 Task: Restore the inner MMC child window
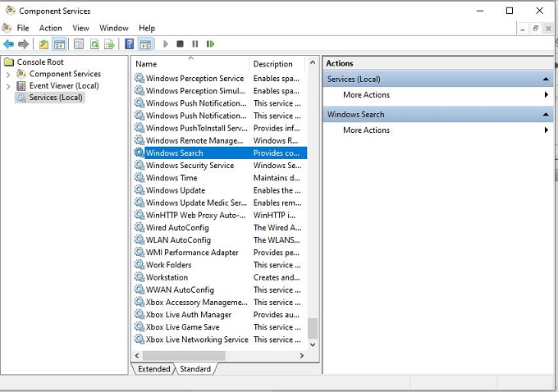[x=535, y=29]
